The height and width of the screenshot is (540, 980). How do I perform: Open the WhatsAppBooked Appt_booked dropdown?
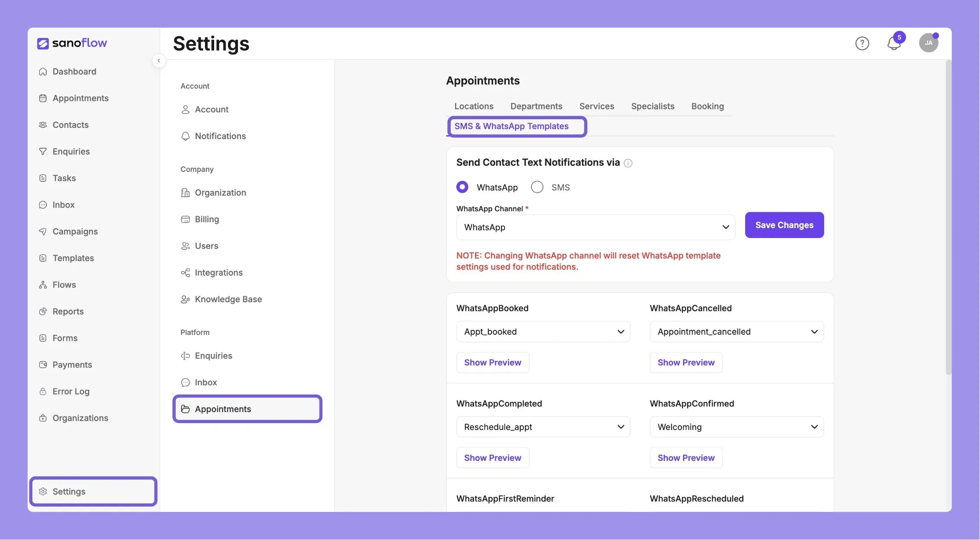click(543, 332)
